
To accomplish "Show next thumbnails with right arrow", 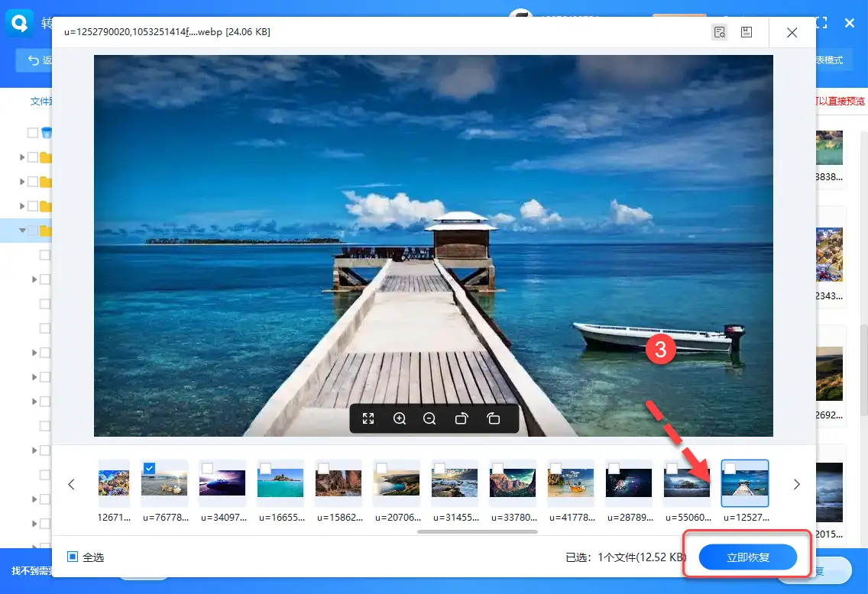I will pos(797,485).
